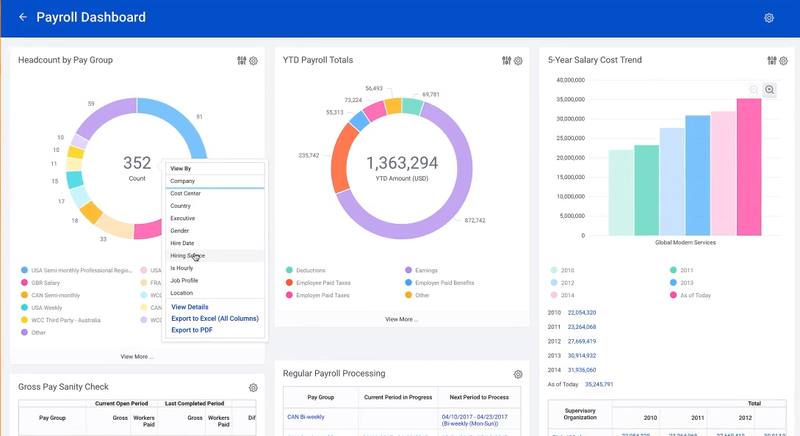This screenshot has height=436, width=800.
Task: Open filter sliders icon for YTD Payroll Totals
Action: (x=506, y=61)
